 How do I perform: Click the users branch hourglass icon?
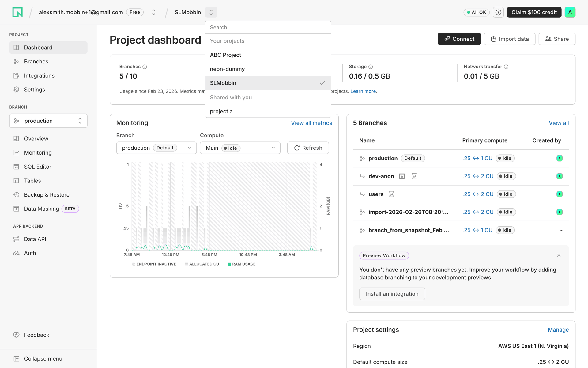[x=391, y=194]
